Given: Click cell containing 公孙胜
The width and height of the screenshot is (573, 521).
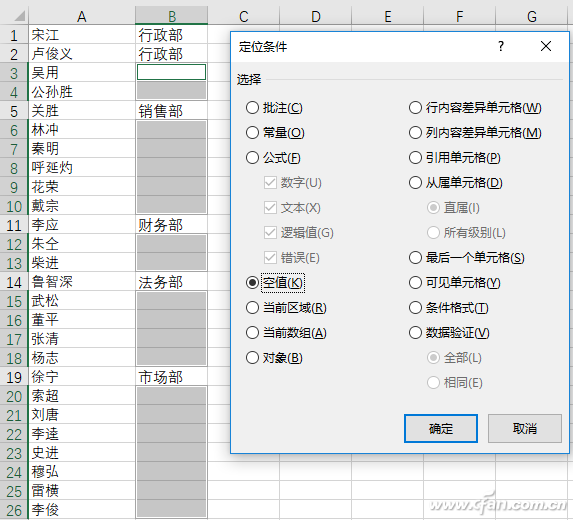Looking at the screenshot, I should tap(82, 92).
